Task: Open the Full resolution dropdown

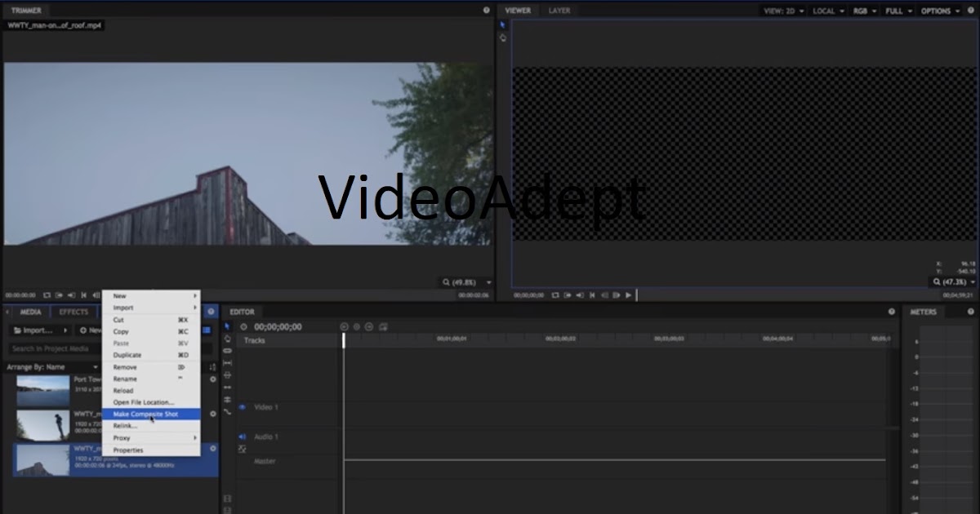Action: click(x=898, y=11)
